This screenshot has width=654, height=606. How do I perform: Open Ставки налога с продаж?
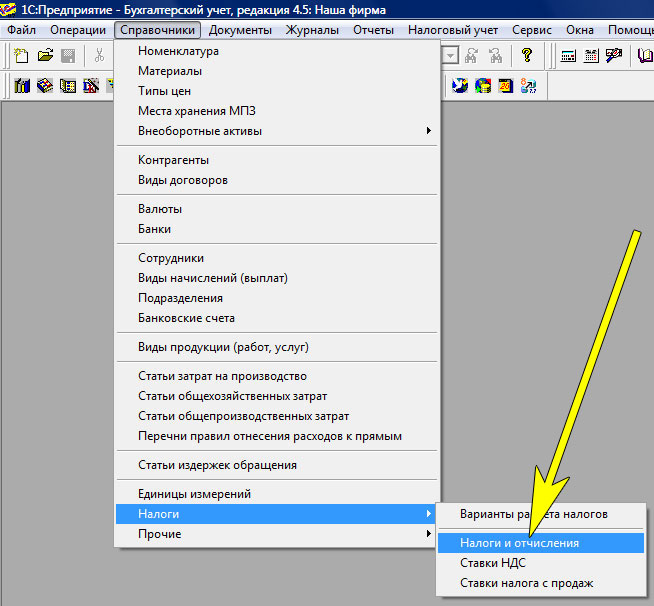click(x=541, y=583)
